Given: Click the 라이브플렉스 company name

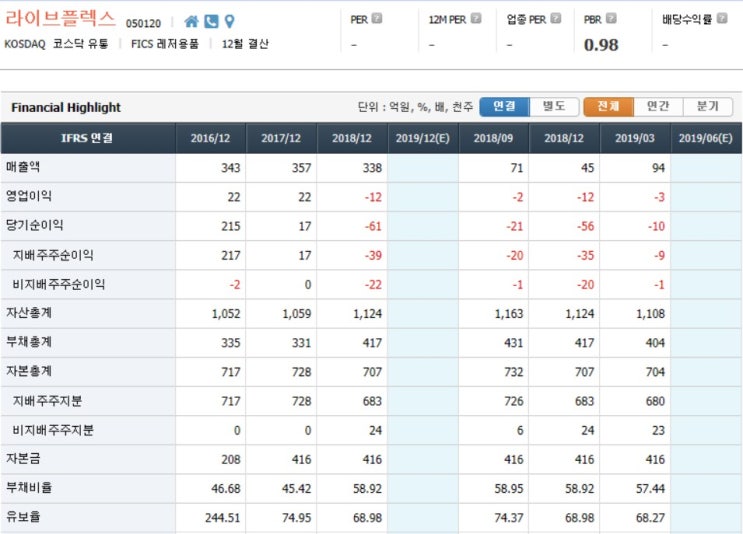Looking at the screenshot, I should 60,18.
